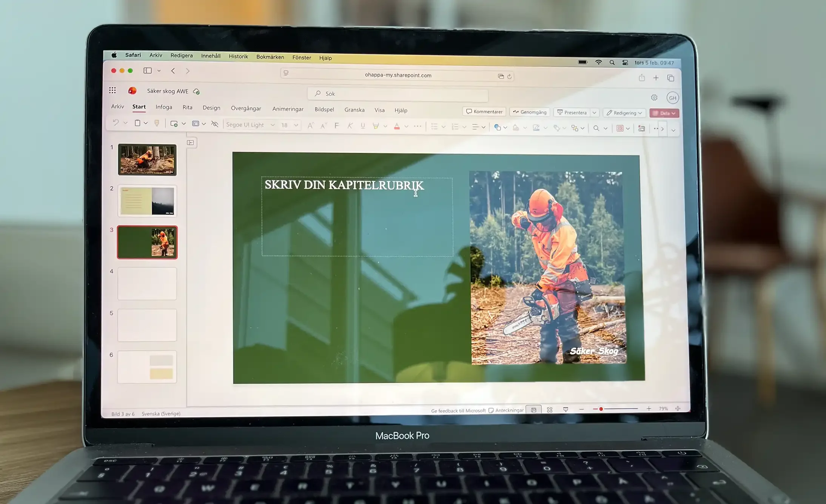The image size is (826, 504).
Task: Click the Undo arrow icon
Action: 116,123
